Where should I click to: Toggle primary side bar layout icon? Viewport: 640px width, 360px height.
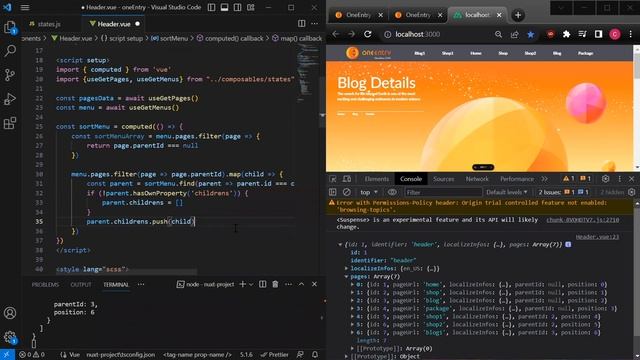(x=211, y=7)
